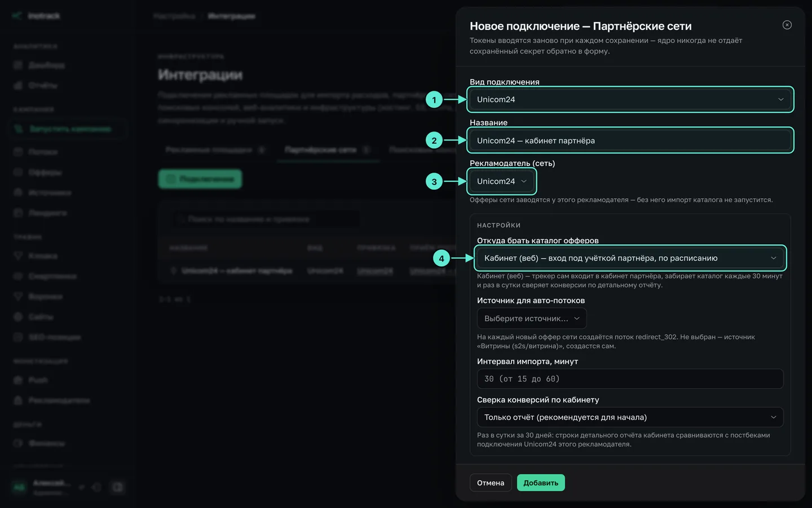Switch to the Партнёрские сети tab
This screenshot has width=812, height=508.
[x=327, y=150]
